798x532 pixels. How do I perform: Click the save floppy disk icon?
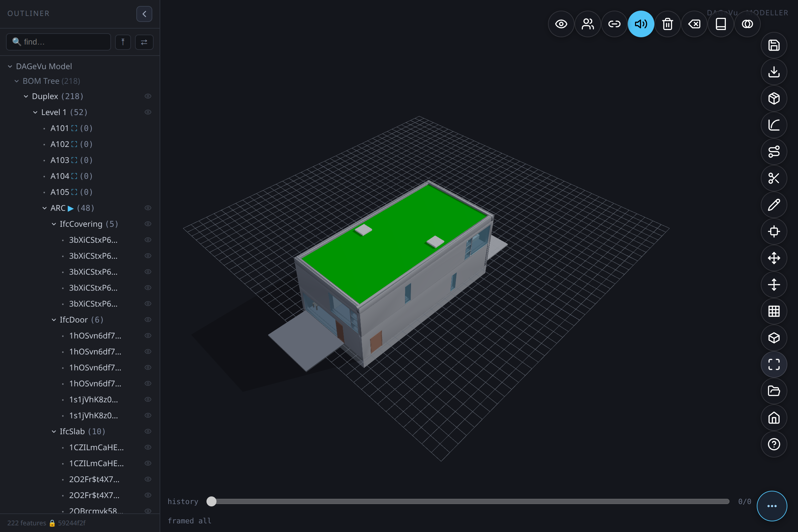[x=774, y=46]
